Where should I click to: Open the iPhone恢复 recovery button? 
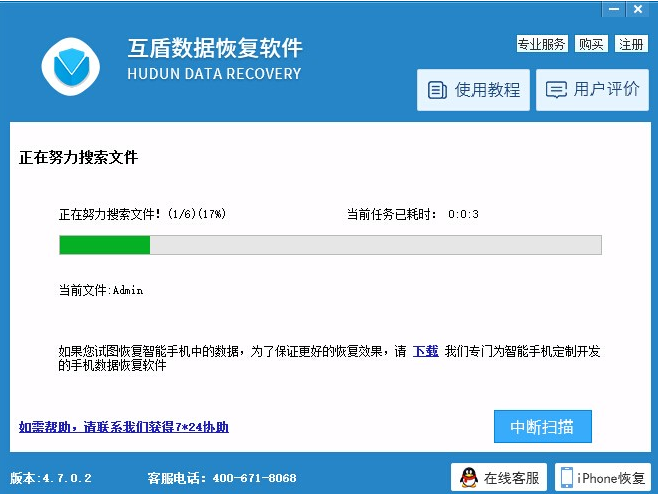coord(602,477)
